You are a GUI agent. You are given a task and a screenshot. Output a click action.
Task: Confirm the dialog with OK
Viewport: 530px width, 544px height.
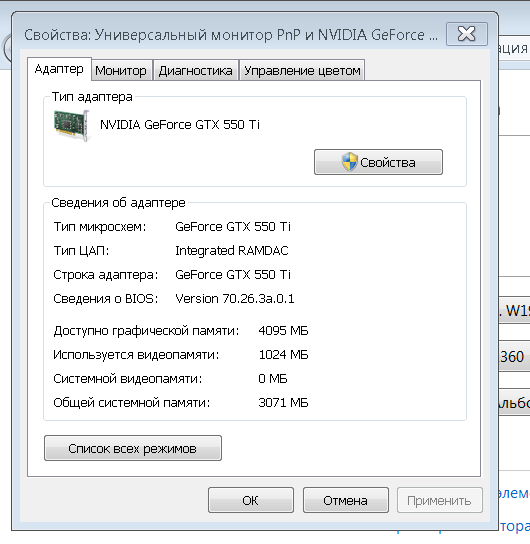[251, 500]
